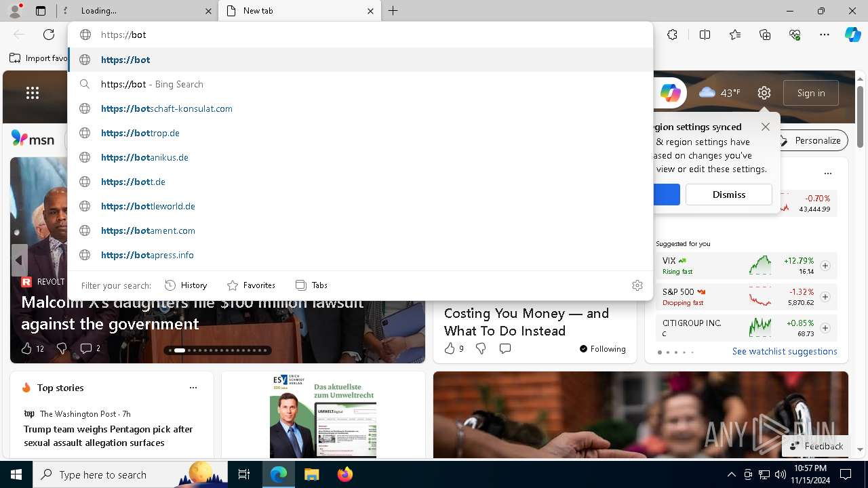This screenshot has width=868, height=488.
Task: Click the Sign in button
Action: 811,93
